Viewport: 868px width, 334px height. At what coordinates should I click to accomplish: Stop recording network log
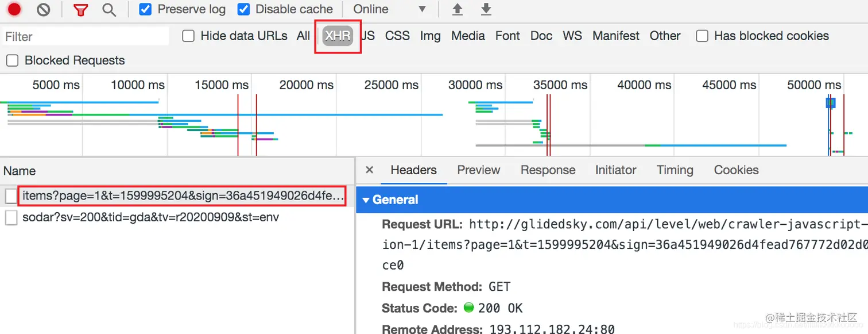pos(14,9)
